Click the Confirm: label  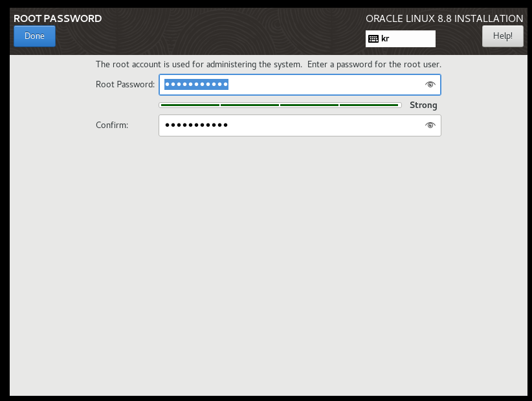point(111,125)
